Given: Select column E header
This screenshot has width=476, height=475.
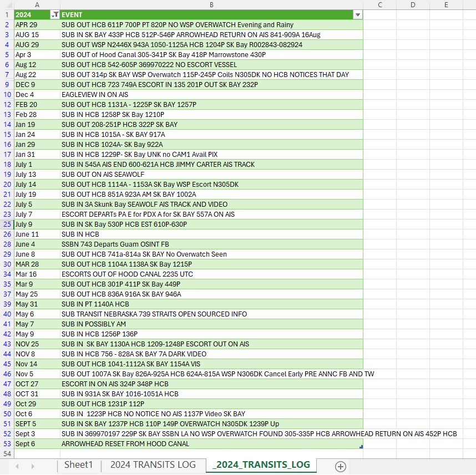Looking at the screenshot, I should 446,4.
